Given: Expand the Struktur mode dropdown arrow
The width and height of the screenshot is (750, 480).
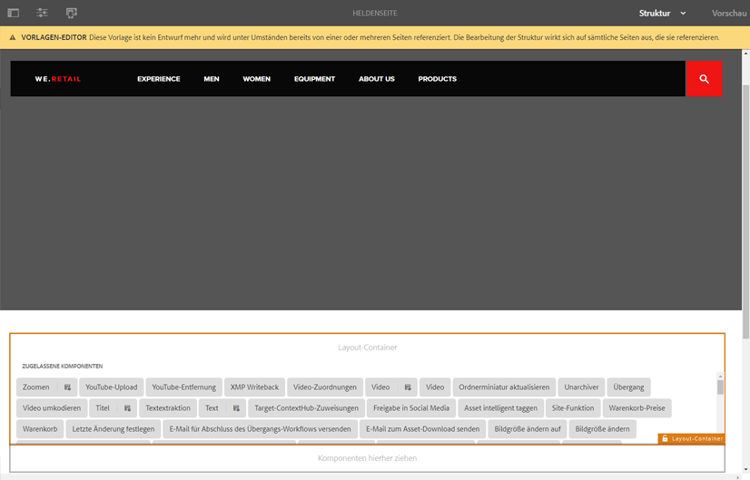Looking at the screenshot, I should click(x=683, y=13).
